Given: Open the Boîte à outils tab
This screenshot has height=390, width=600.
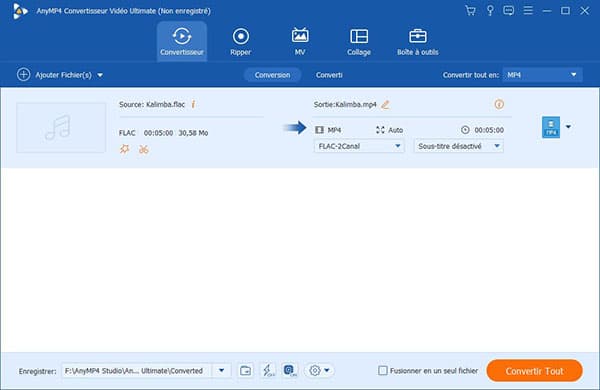Looking at the screenshot, I should pyautogui.click(x=417, y=41).
